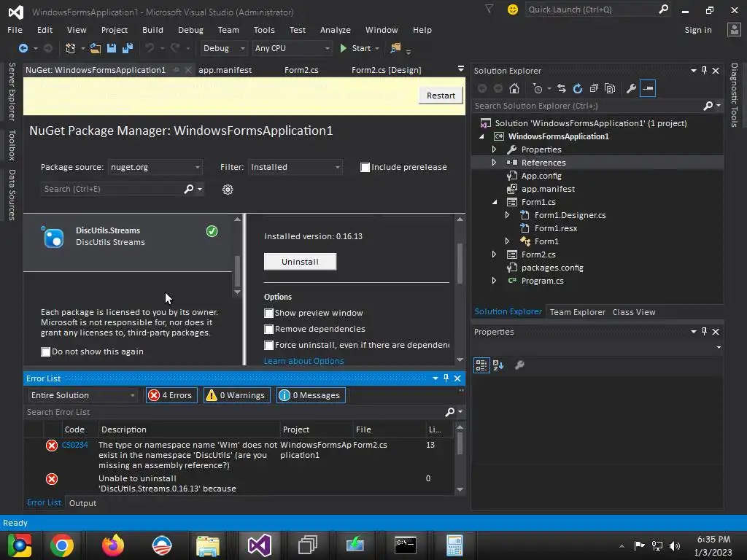The width and height of the screenshot is (747, 560).
Task: Toggle the 0 Messages filter
Action: (311, 395)
